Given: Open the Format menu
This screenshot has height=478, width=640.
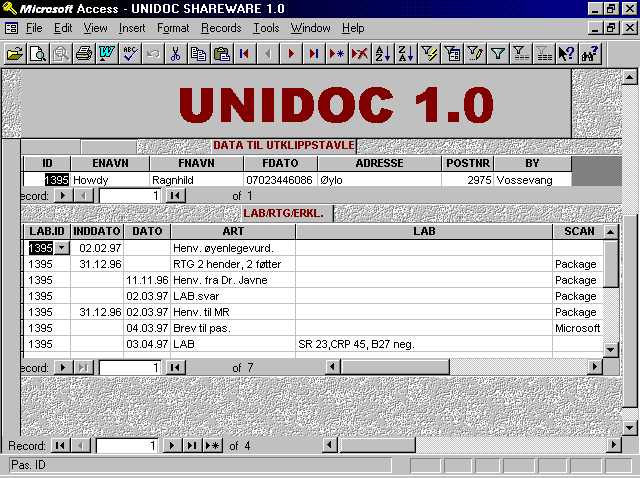Looking at the screenshot, I should tap(173, 28).
